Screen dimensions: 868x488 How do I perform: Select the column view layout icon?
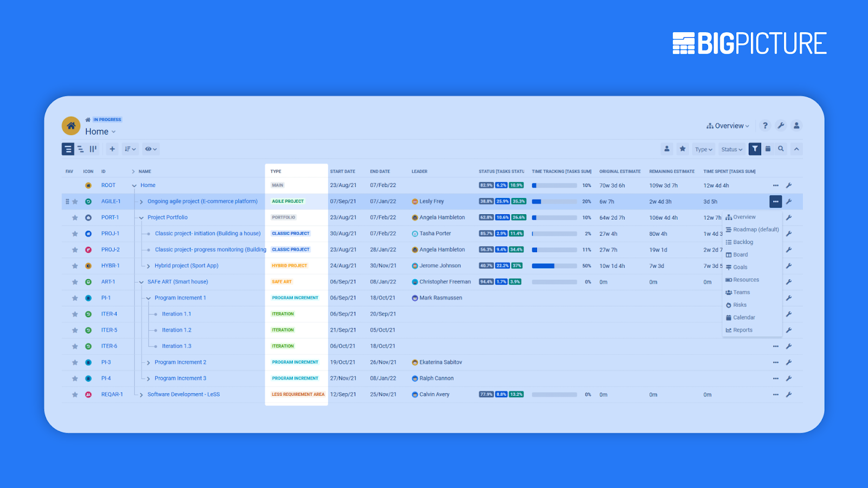point(93,149)
